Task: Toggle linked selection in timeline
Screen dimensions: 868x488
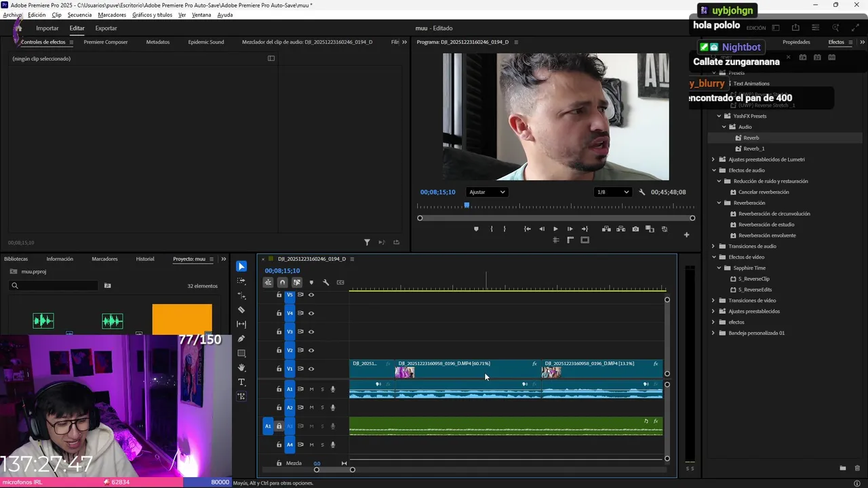Action: pyautogui.click(x=297, y=283)
